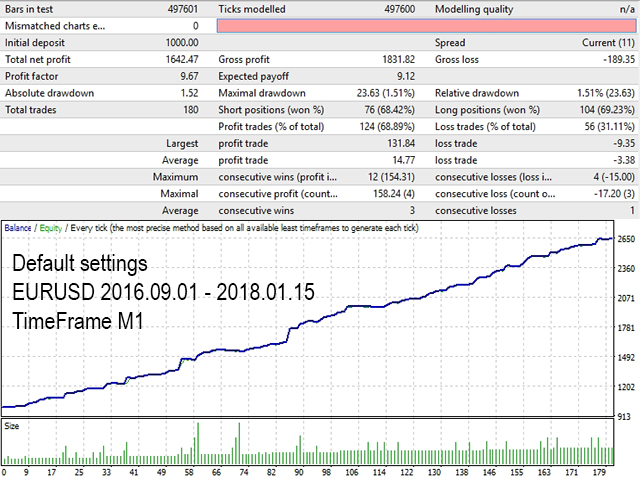Click the Initial deposit value 1000.00

coord(182,42)
